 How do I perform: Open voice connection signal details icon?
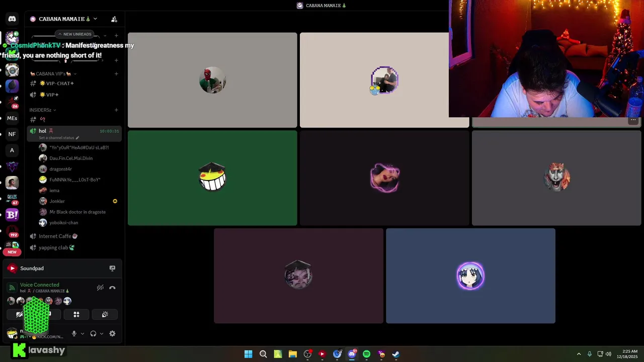pyautogui.click(x=12, y=288)
